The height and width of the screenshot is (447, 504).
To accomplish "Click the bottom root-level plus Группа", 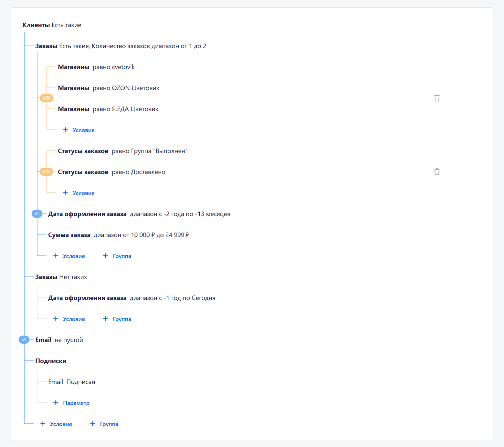I will (x=104, y=424).
